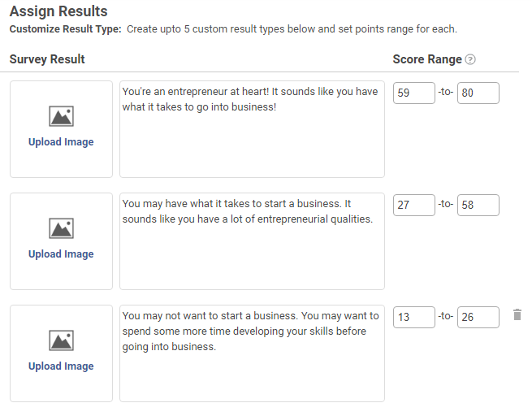Click the image placeholder icon in second result
This screenshot has height=403, width=532.
point(61,229)
